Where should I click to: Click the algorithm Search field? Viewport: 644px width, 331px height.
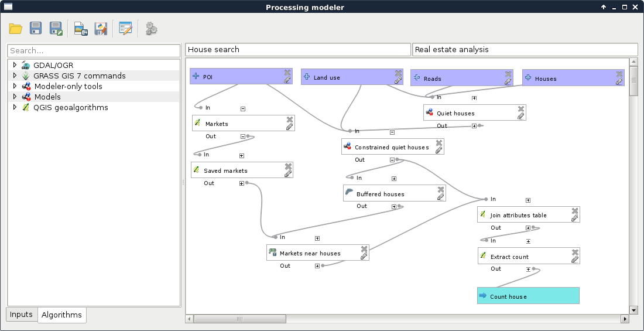tap(94, 50)
